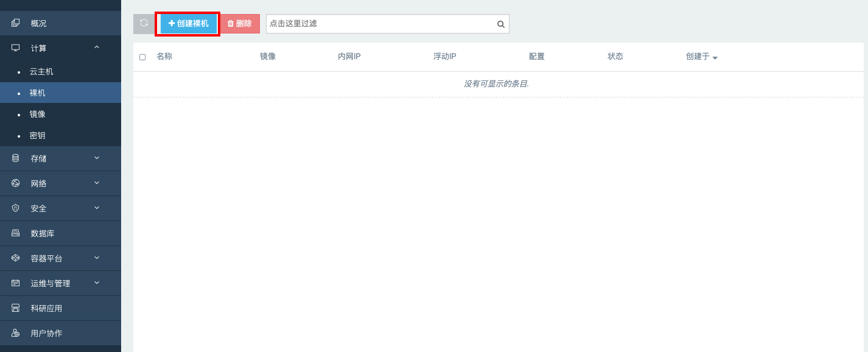Open 密钥 submenu item

(60, 135)
